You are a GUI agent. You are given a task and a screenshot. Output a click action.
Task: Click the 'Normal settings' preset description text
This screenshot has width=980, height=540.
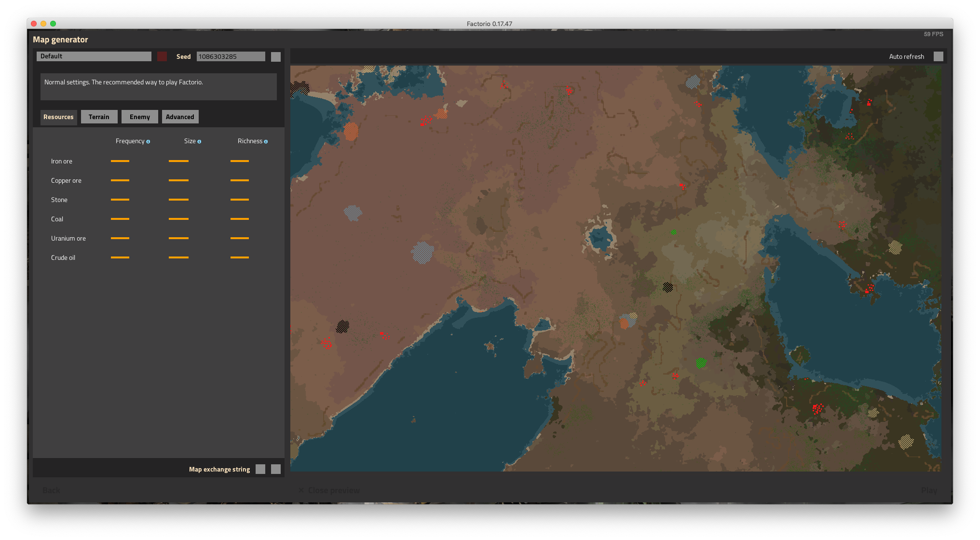tap(123, 82)
